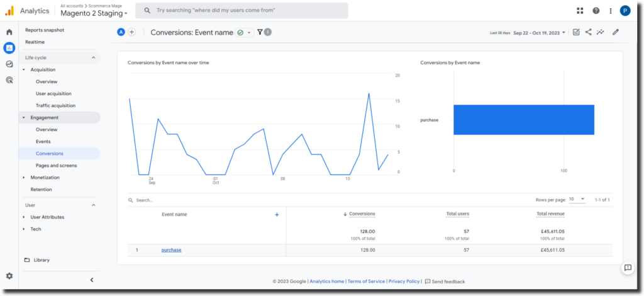This screenshot has height=296, width=644.
Task: Open the Home icon in left rail
Action: coord(9,31)
